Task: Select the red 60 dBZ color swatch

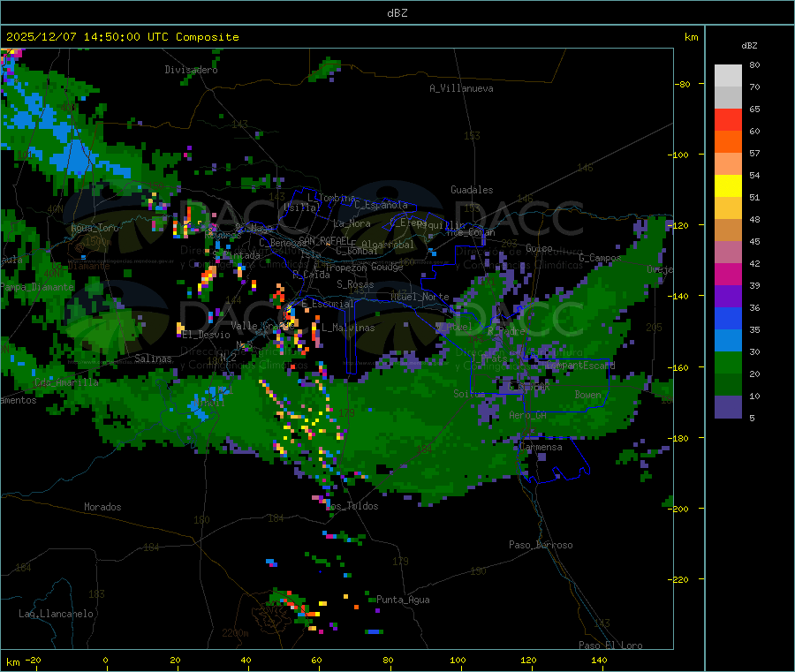Action: [728, 120]
